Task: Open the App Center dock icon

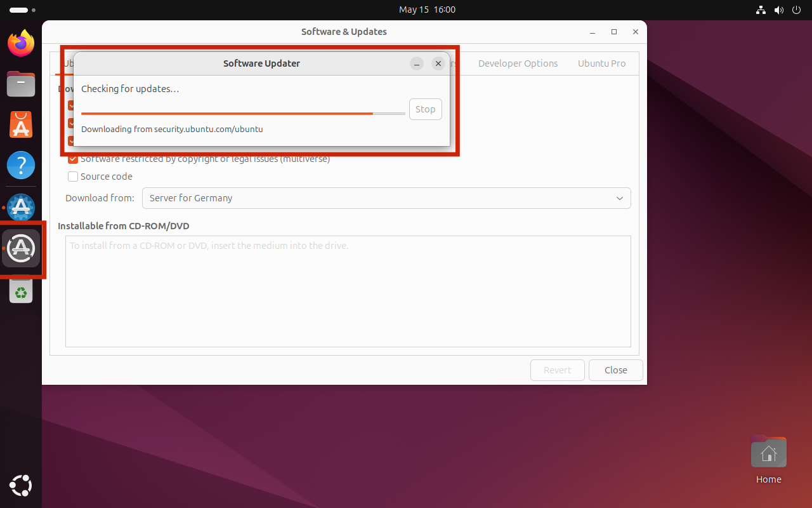Action: click(x=21, y=125)
